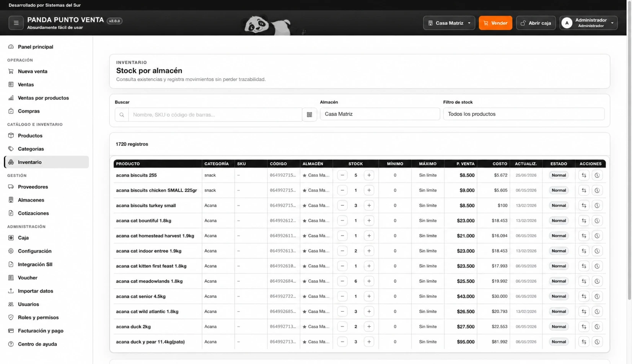Click the magnifier icon in the search box
Viewport: 632px width, 364px height.
tap(122, 115)
